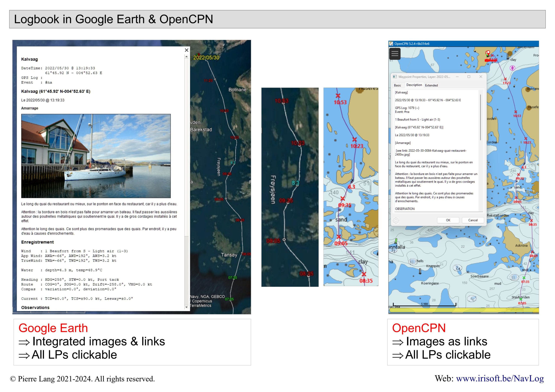Viewport: 555px width, 392px height.
Task: Click the sailboat photo in Google Earth balloon
Action: (x=96, y=156)
